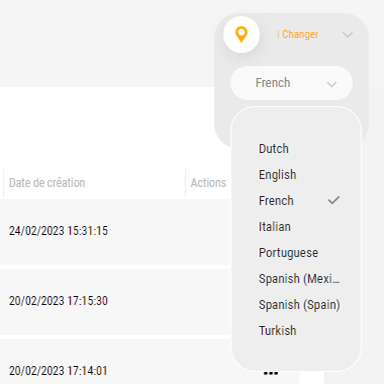The height and width of the screenshot is (384, 384).
Task: Click the language dropdown chevron arrow
Action: [x=331, y=84]
